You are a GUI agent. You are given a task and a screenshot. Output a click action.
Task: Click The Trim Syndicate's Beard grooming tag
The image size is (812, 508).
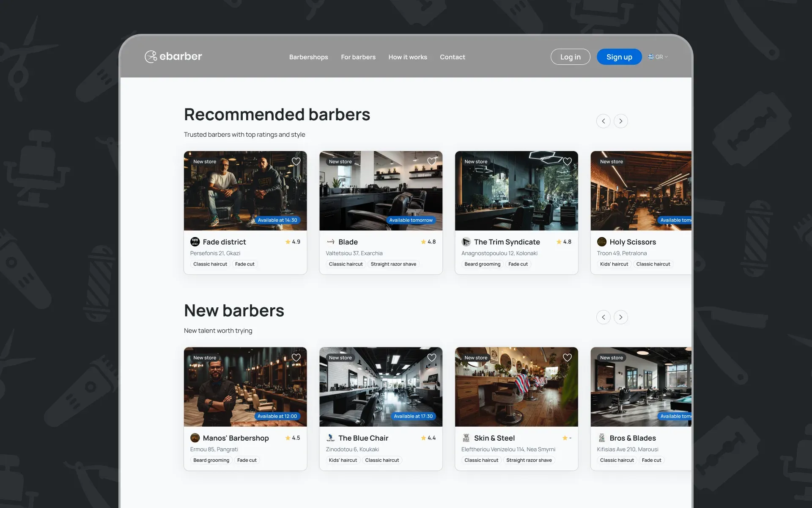tap(482, 264)
